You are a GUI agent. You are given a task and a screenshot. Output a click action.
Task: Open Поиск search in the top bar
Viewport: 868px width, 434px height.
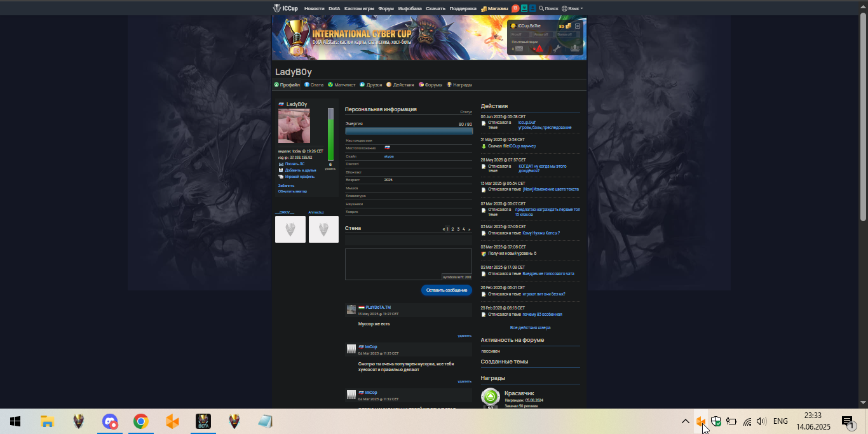pyautogui.click(x=548, y=9)
